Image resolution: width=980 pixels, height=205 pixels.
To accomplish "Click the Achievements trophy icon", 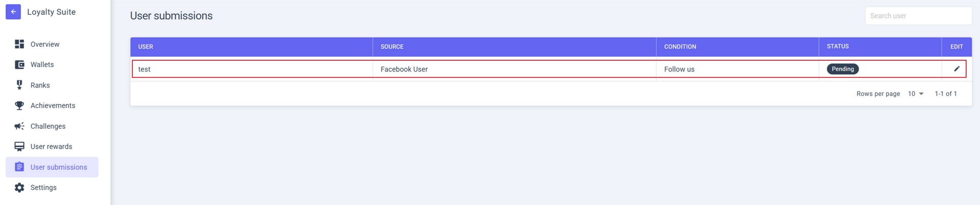I will 19,105.
